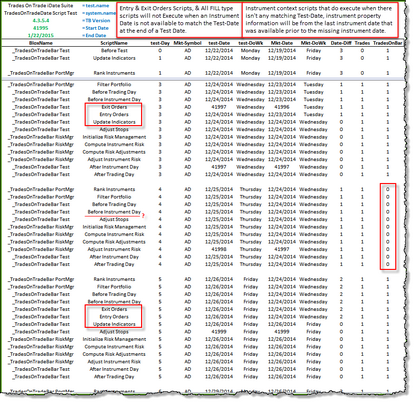
Task: Click Exit Orders in the test-Day 3 group
Action: [114, 107]
